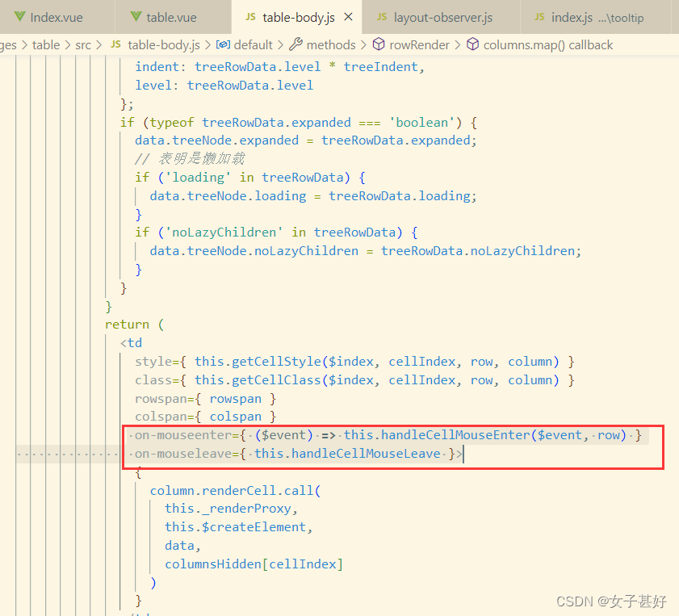Open the table.vue tab
The height and width of the screenshot is (616, 679).
(x=170, y=16)
